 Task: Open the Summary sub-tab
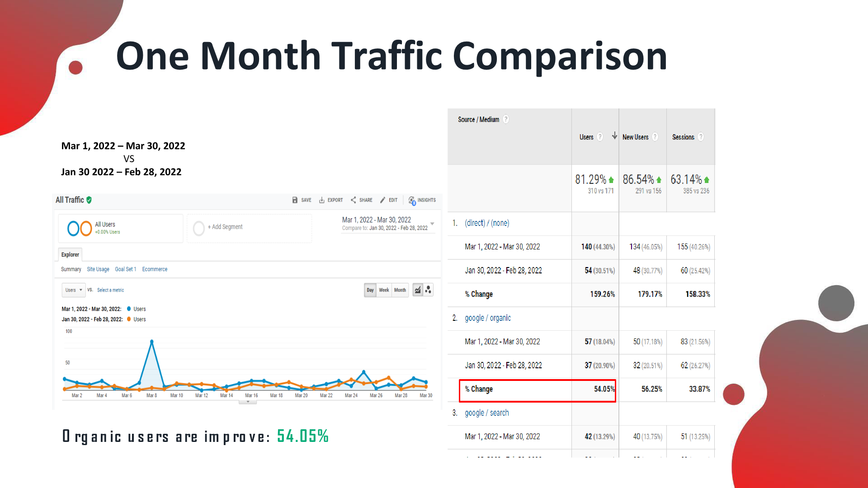71,269
